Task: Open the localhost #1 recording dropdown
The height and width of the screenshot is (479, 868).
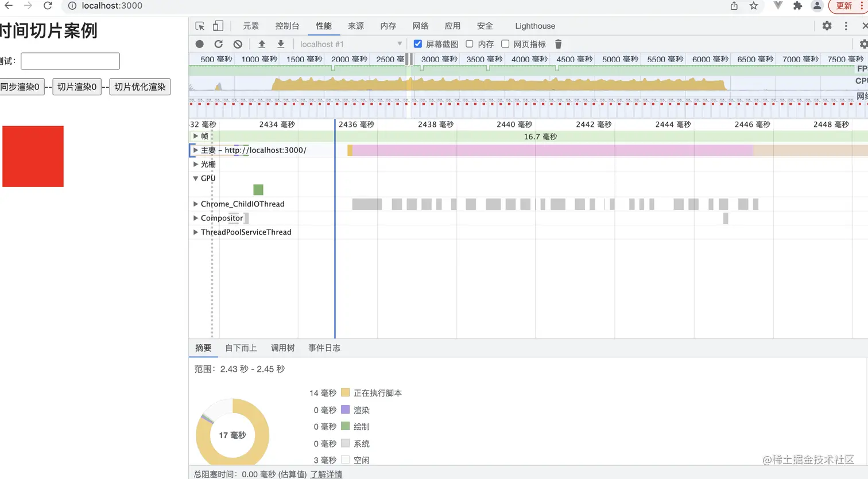Action: click(350, 44)
